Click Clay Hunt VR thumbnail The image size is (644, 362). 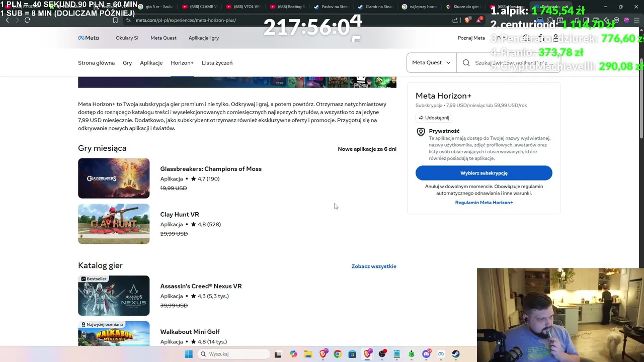click(114, 224)
